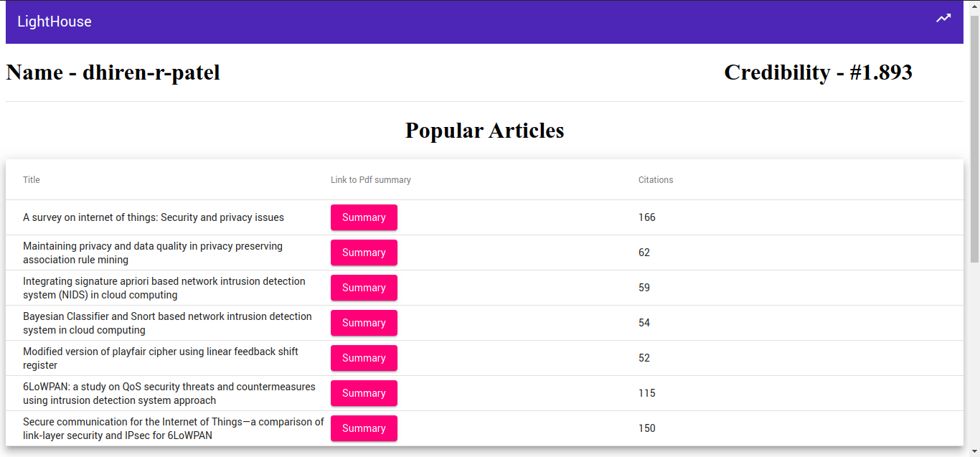Go to LightHouse home logo
980x457 pixels.
click(x=55, y=22)
